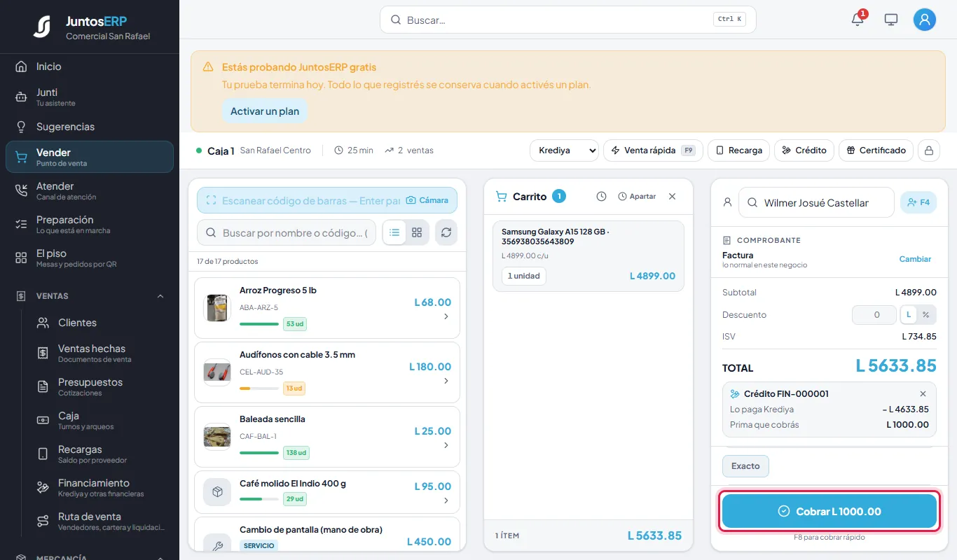957x560 pixels.
Task: Click Apartar in cart header
Action: click(x=637, y=197)
